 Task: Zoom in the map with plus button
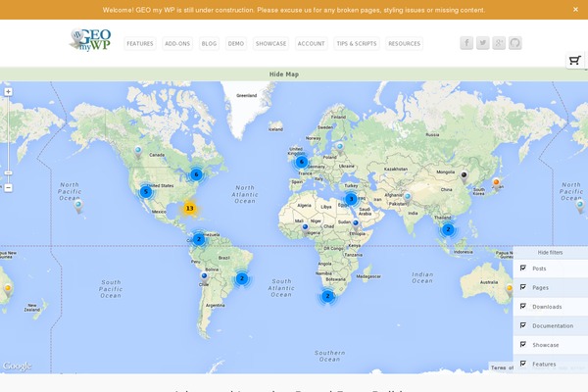click(8, 92)
